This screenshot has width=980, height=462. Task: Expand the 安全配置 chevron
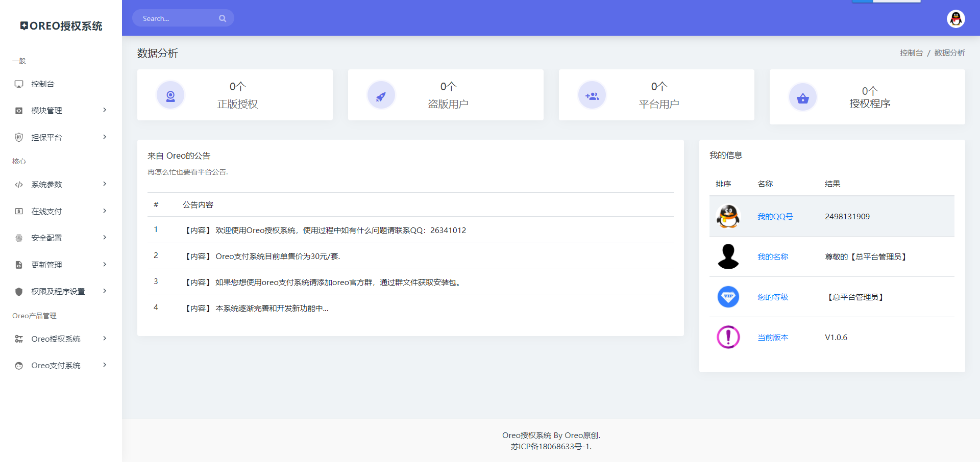pos(105,238)
